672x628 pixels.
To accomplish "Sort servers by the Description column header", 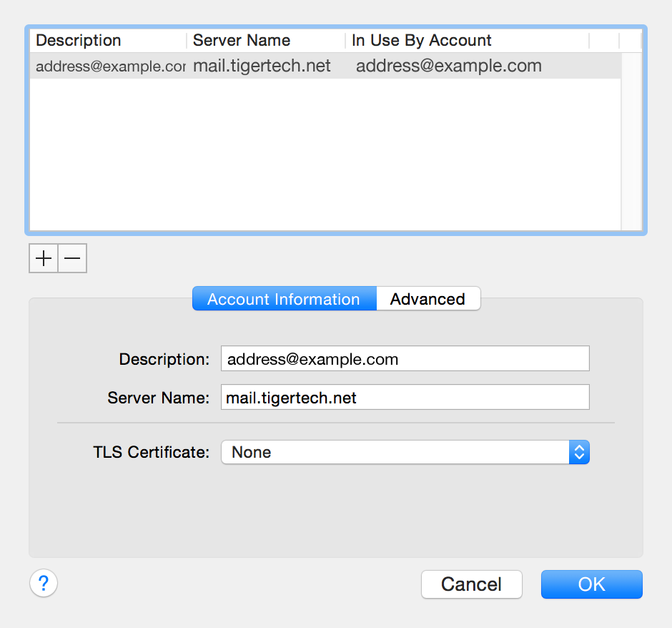I will pyautogui.click(x=78, y=40).
